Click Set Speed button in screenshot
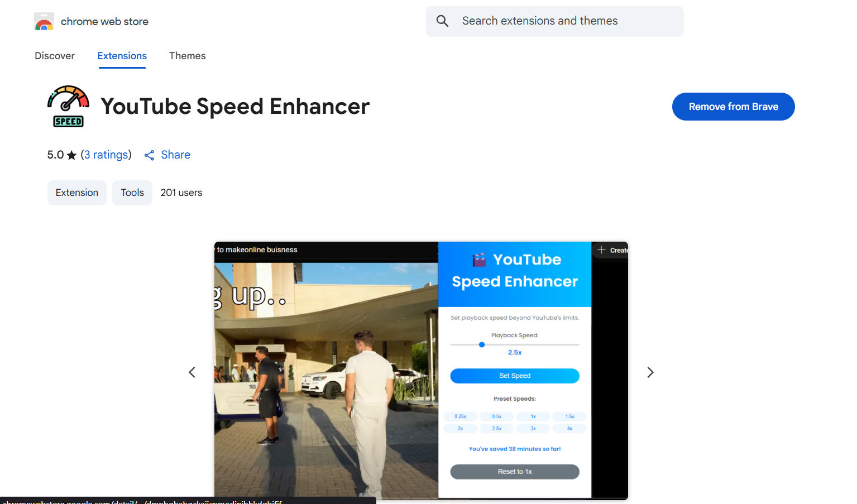857x504 pixels. 515,376
